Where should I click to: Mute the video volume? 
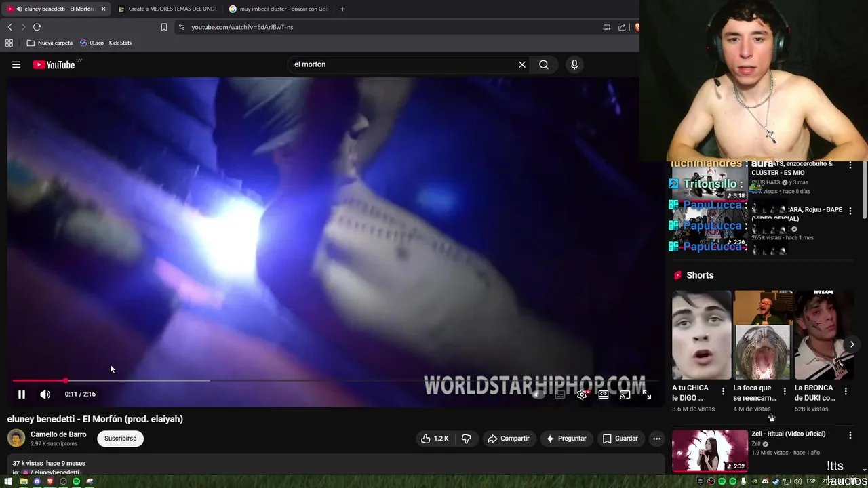[45, 394]
